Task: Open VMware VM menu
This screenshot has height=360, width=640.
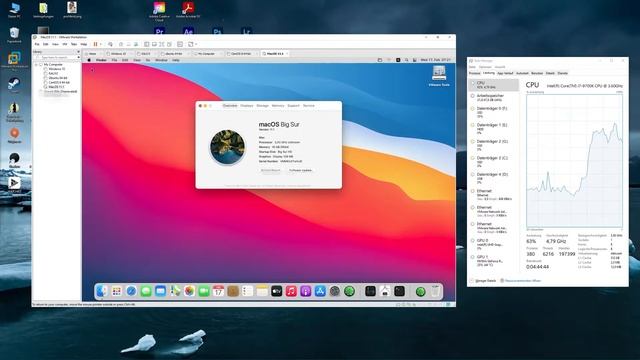Action: pyautogui.click(x=64, y=44)
